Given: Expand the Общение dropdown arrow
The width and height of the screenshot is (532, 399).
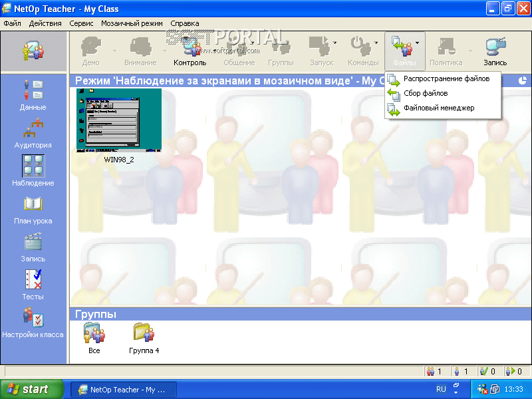Looking at the screenshot, I should click(x=253, y=43).
